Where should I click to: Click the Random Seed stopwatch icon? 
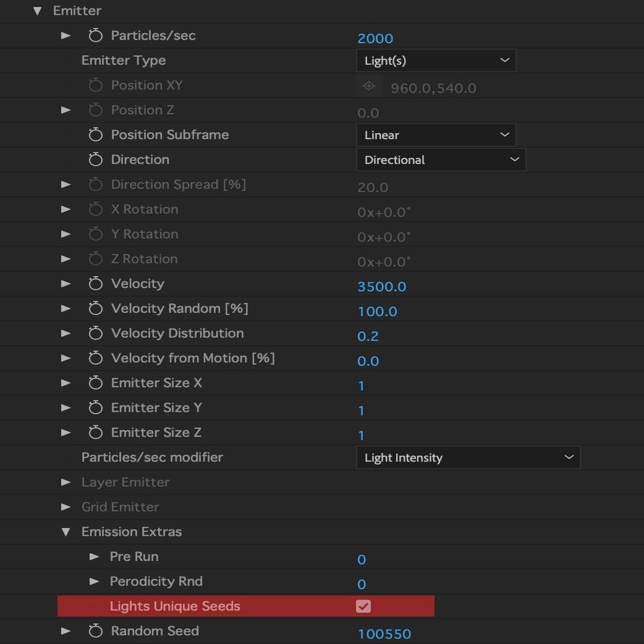click(96, 630)
